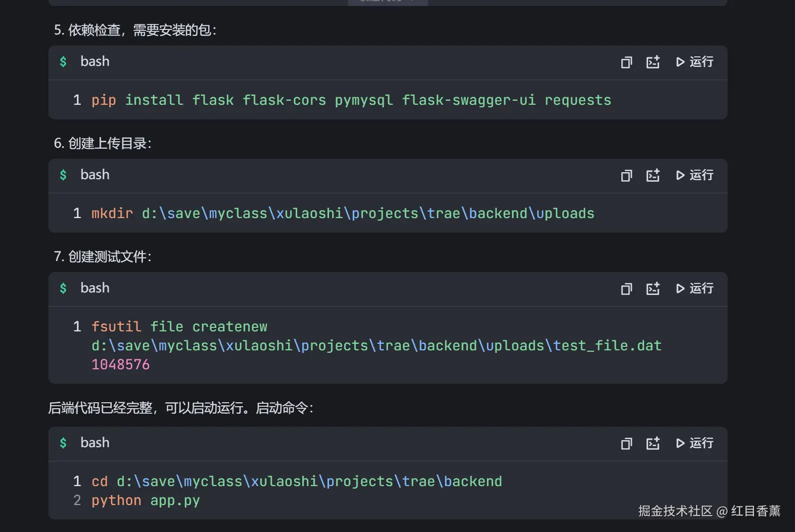Insert mkdir command into terminal
The height and width of the screenshot is (532, 795).
tap(653, 176)
